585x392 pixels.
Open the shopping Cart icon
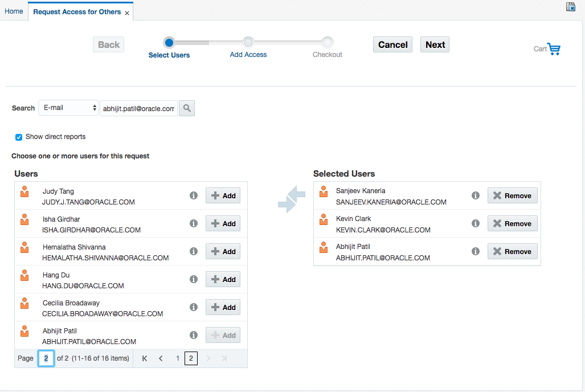tap(553, 49)
